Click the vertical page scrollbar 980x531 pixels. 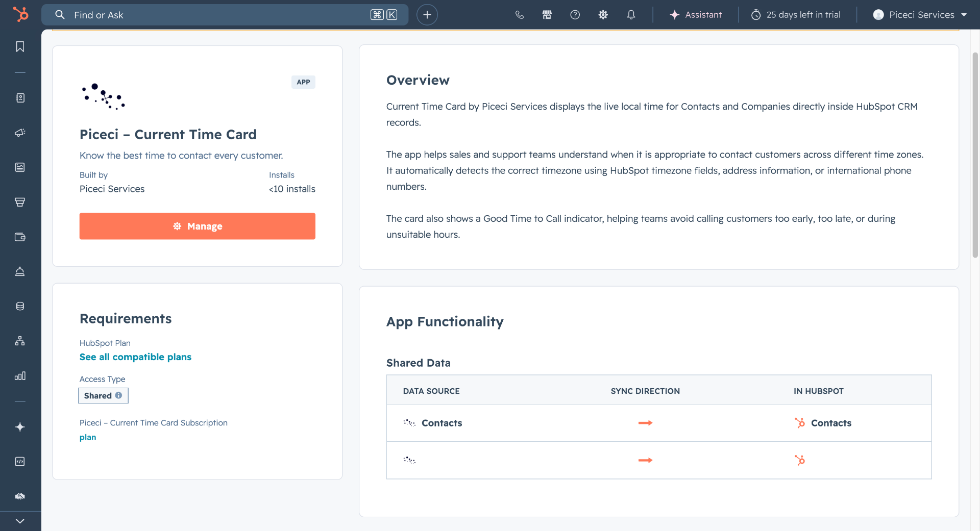pyautogui.click(x=975, y=155)
